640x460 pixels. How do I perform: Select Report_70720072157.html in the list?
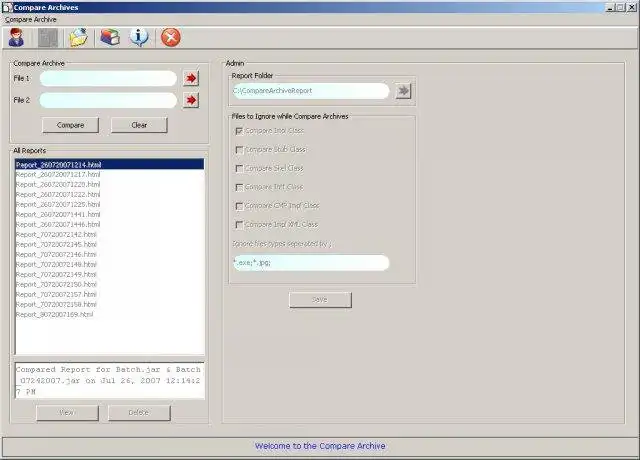109,295
